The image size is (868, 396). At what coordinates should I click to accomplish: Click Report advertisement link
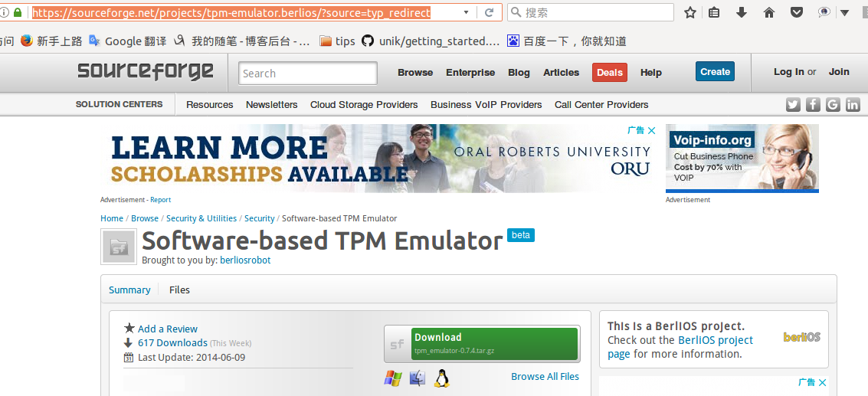(x=161, y=200)
